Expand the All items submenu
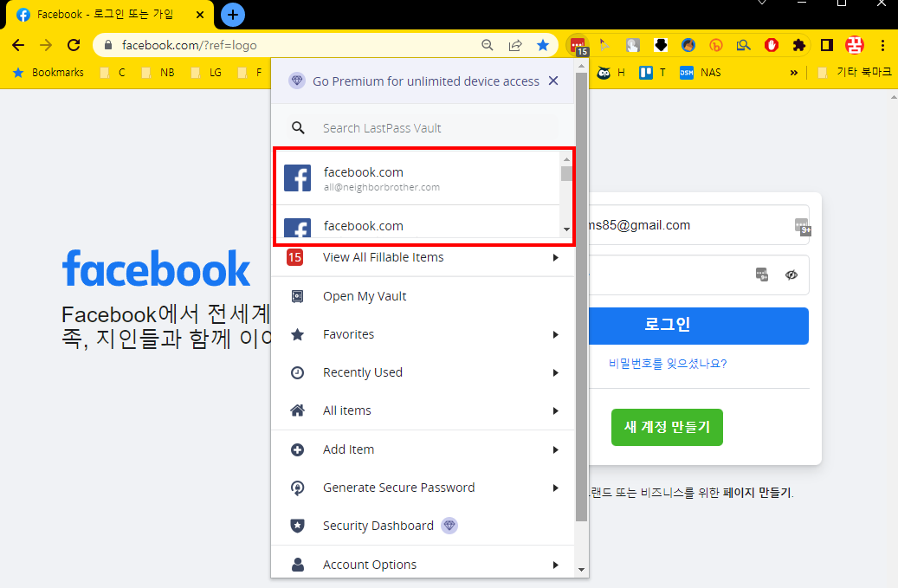The height and width of the screenshot is (588, 898). pyautogui.click(x=423, y=410)
